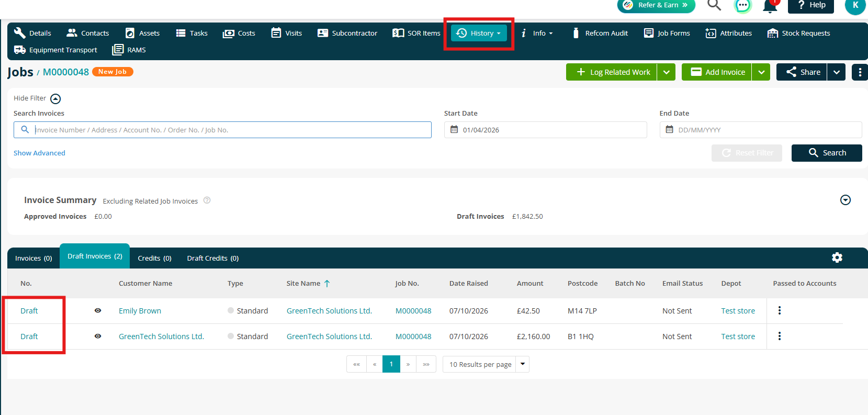Open the page-level three-dot more menu
This screenshot has height=415, width=868.
(x=860, y=72)
